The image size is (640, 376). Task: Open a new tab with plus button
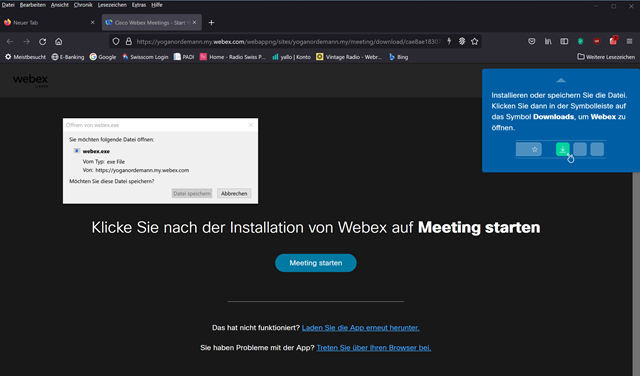pyautogui.click(x=211, y=23)
